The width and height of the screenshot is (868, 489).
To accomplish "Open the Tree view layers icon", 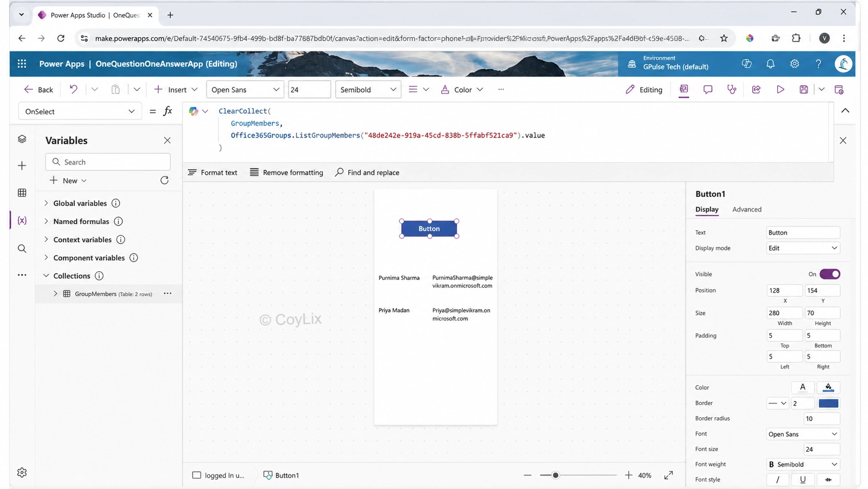I will click(22, 139).
